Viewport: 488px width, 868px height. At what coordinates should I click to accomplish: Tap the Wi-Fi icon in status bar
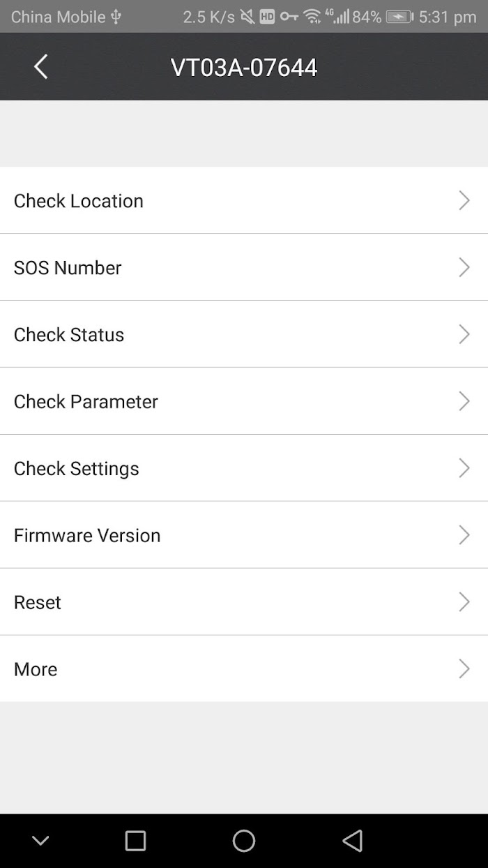click(312, 17)
